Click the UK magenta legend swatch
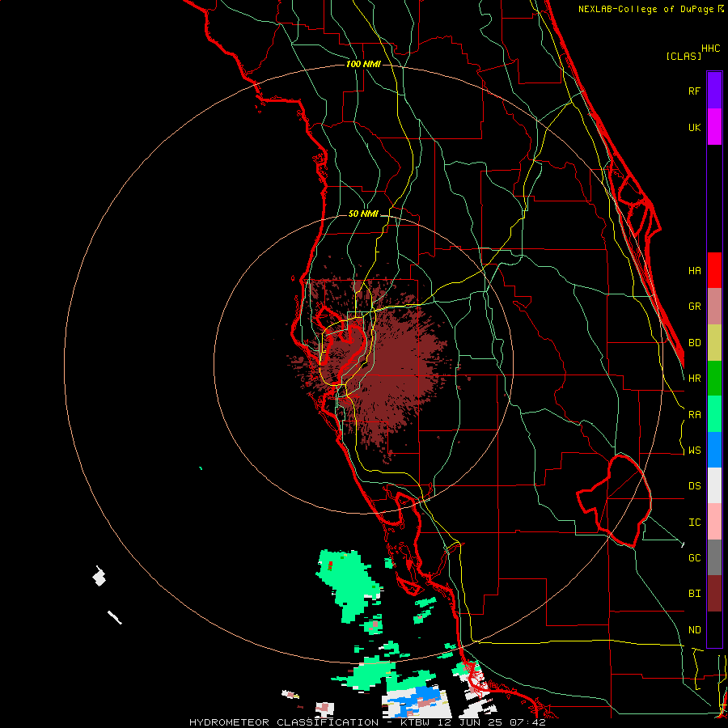The height and width of the screenshot is (728, 728). [714, 127]
